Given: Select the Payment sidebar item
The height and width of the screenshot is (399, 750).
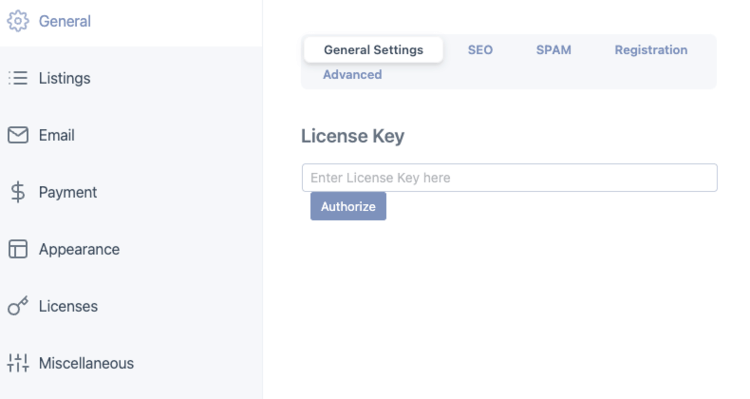Looking at the screenshot, I should click(x=131, y=192).
